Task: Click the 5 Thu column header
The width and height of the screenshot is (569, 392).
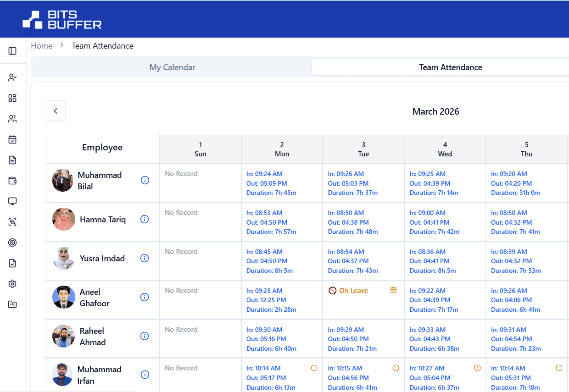Action: pos(527,149)
